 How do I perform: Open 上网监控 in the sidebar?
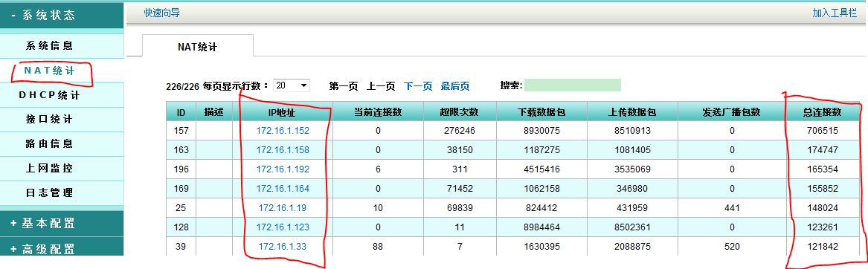coord(49,168)
